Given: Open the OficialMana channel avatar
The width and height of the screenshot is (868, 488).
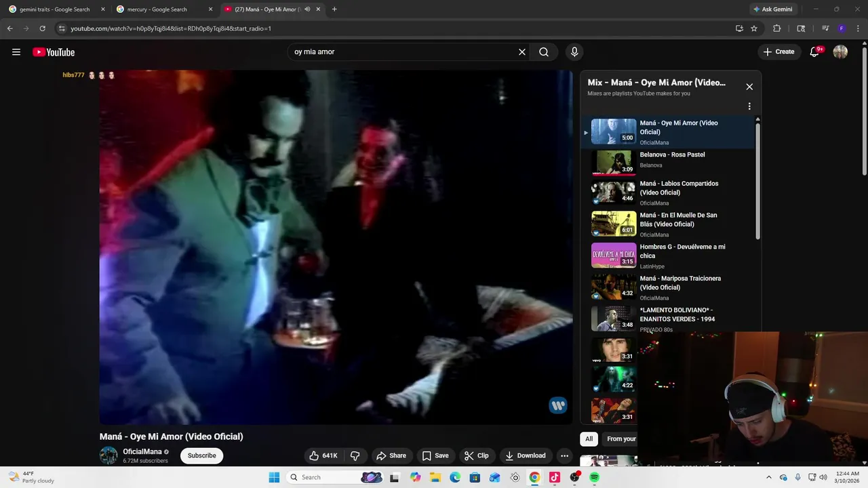Looking at the screenshot, I should click(108, 455).
